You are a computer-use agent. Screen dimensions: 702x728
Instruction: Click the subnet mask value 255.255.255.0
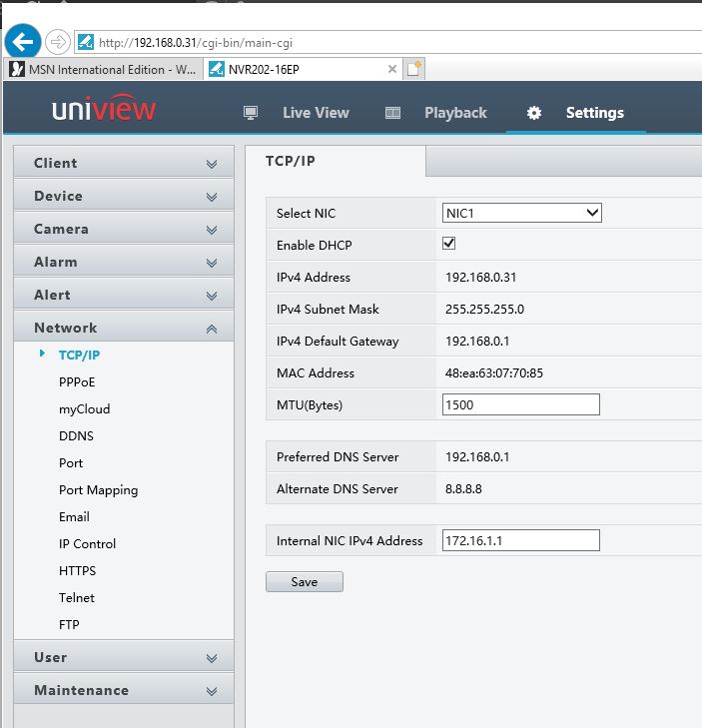click(484, 310)
